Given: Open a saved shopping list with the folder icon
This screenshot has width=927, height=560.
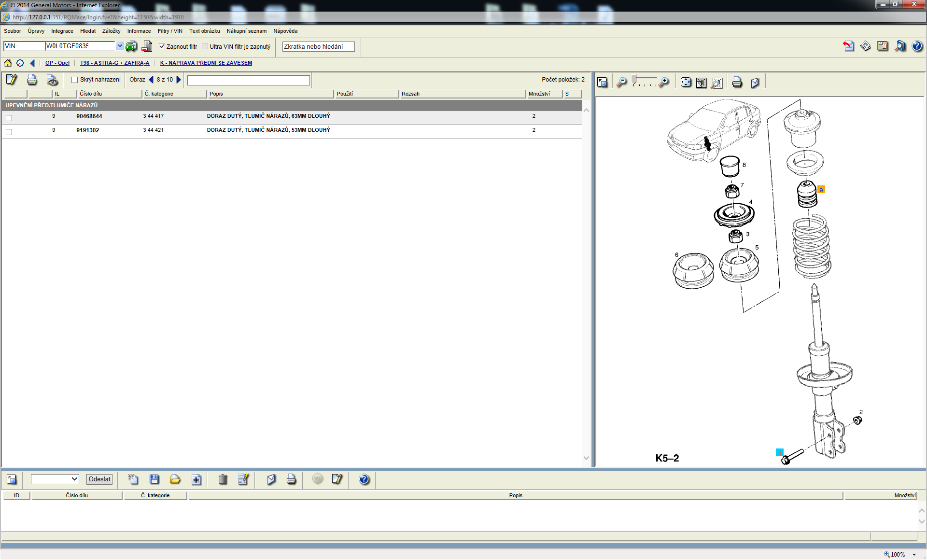Looking at the screenshot, I should click(x=175, y=479).
